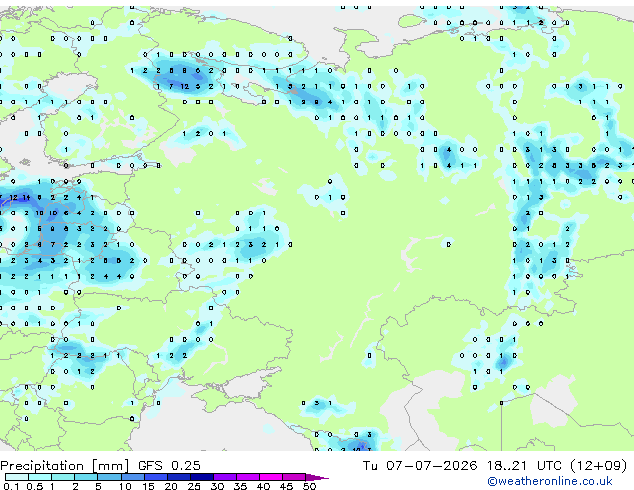634x490 pixels.
Task: Select the legend swatch between 5 and 10
Action: 110,477
